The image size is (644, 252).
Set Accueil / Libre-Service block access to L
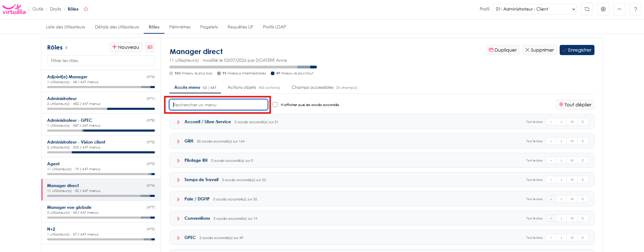[x=561, y=122]
